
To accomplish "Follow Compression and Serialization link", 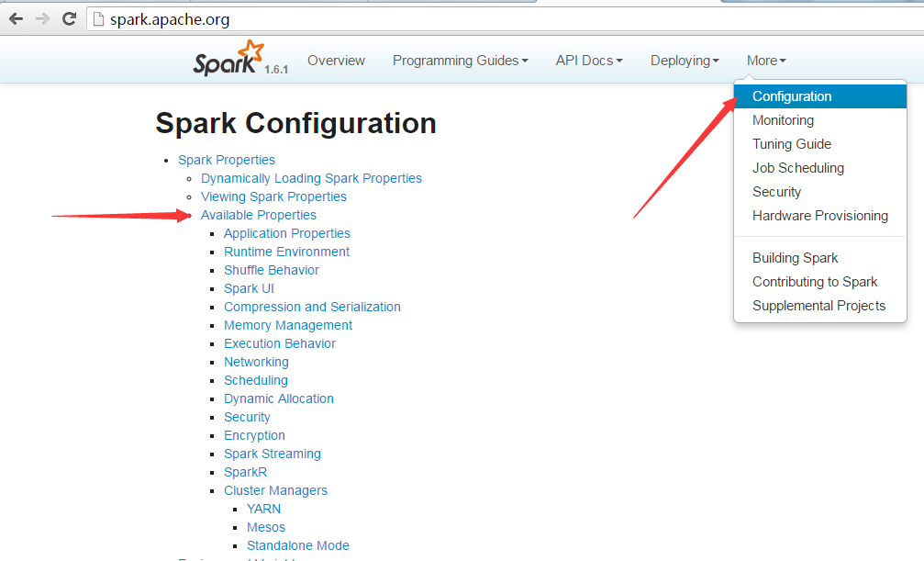I will [x=312, y=307].
